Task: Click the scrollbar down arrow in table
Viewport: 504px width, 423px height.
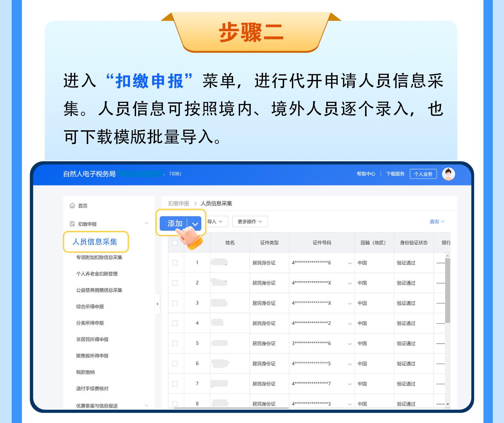Action: pyautogui.click(x=448, y=404)
